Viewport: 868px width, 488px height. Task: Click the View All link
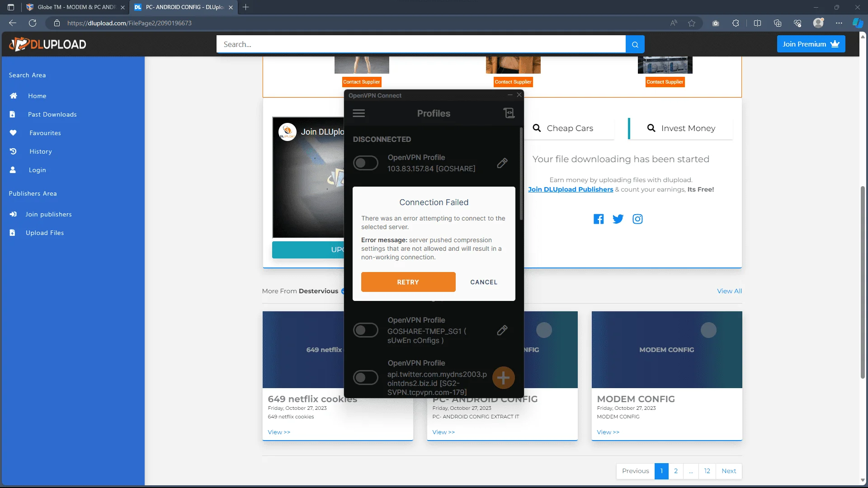point(729,291)
